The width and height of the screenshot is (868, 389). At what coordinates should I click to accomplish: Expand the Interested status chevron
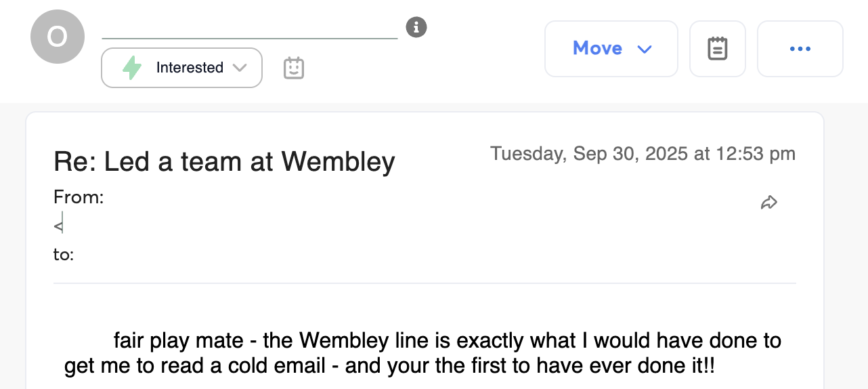point(239,68)
